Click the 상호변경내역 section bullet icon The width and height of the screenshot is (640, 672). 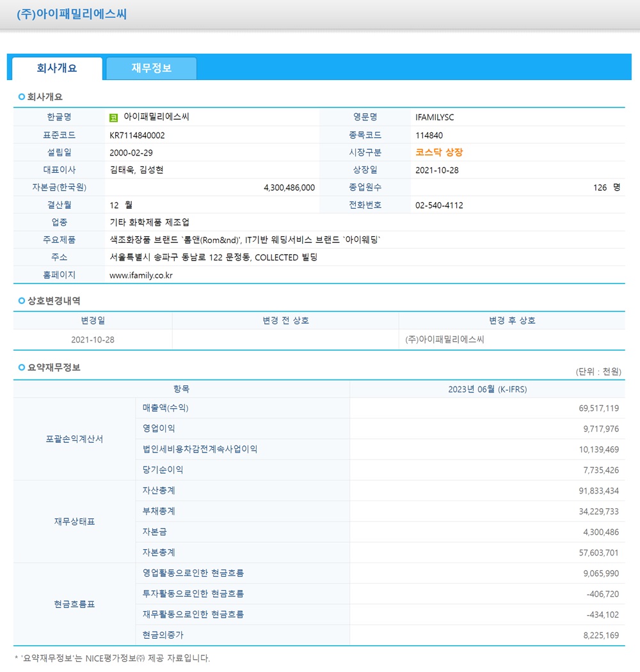pos(19,301)
